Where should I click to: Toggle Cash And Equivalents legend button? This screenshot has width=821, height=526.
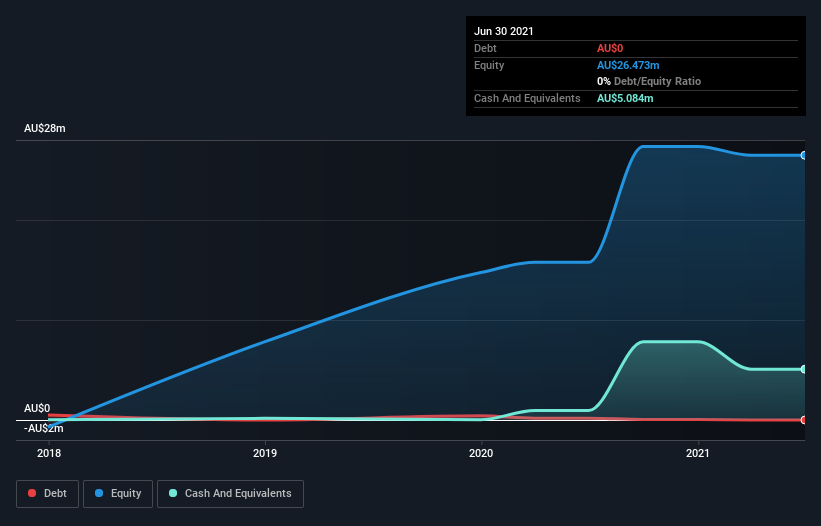click(x=230, y=494)
